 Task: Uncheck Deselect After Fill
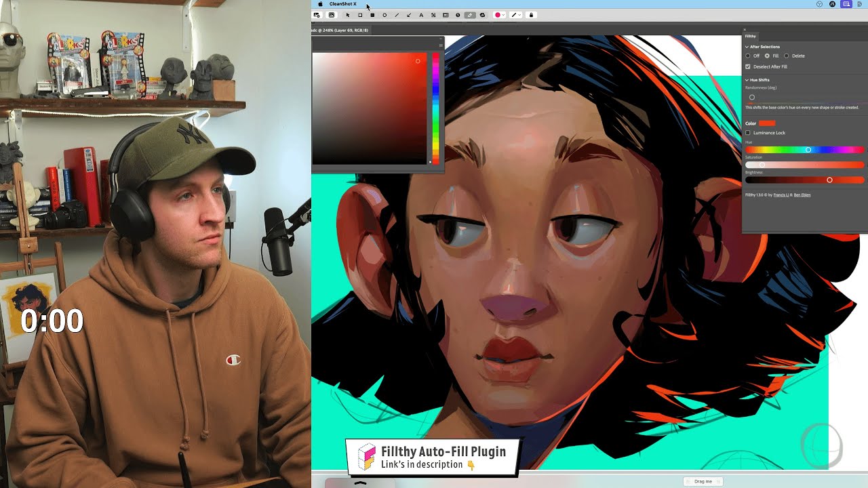click(x=748, y=66)
